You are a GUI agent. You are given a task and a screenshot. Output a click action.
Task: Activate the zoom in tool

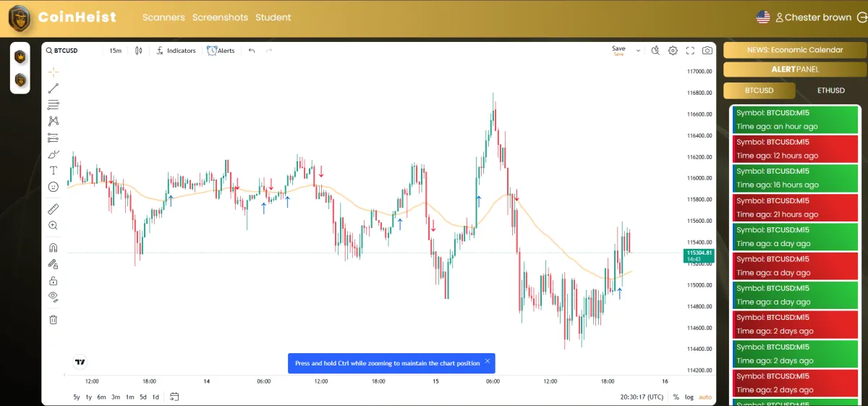coord(54,226)
